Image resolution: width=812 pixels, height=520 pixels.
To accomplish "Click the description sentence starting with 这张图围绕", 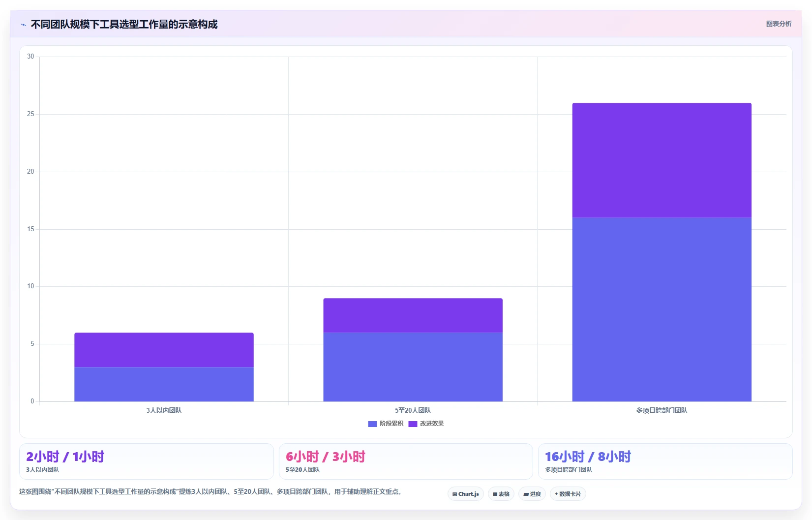I will pyautogui.click(x=211, y=491).
